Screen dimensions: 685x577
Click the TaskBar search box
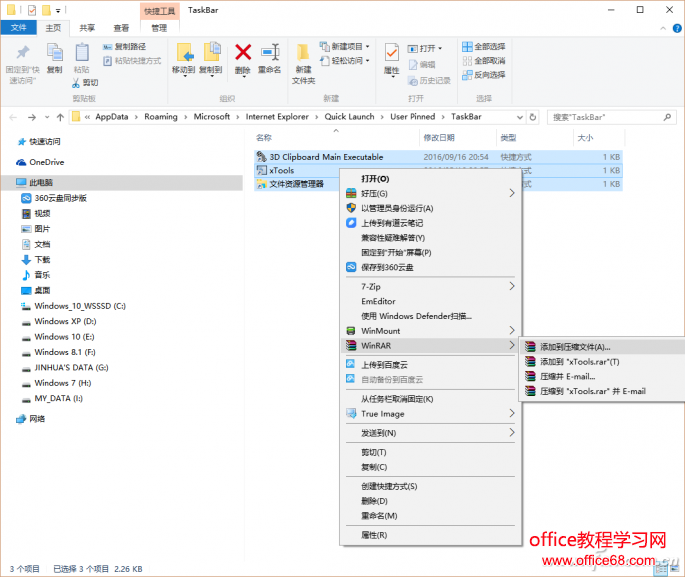point(612,117)
